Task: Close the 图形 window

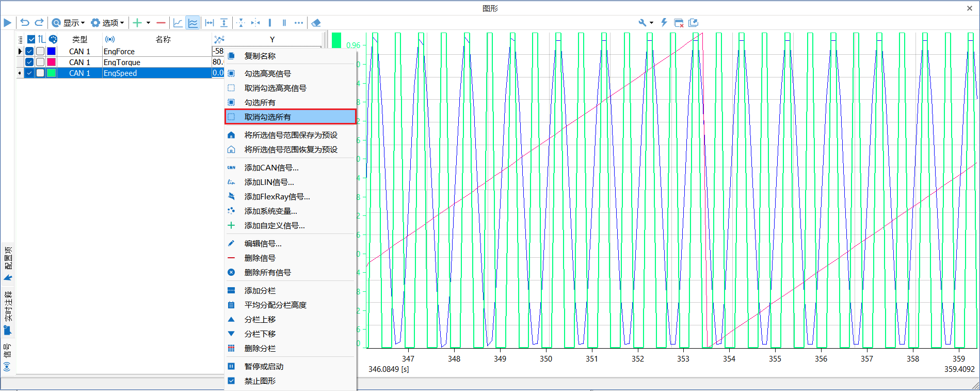Action: pos(969,8)
